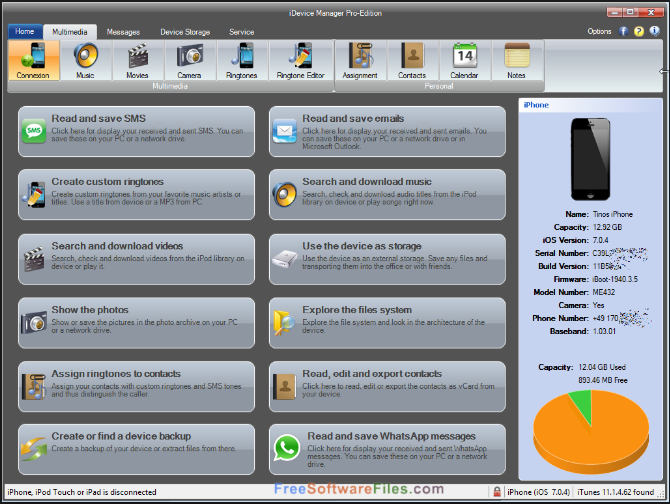Click the folder magnifier file system icon

[x=284, y=322]
